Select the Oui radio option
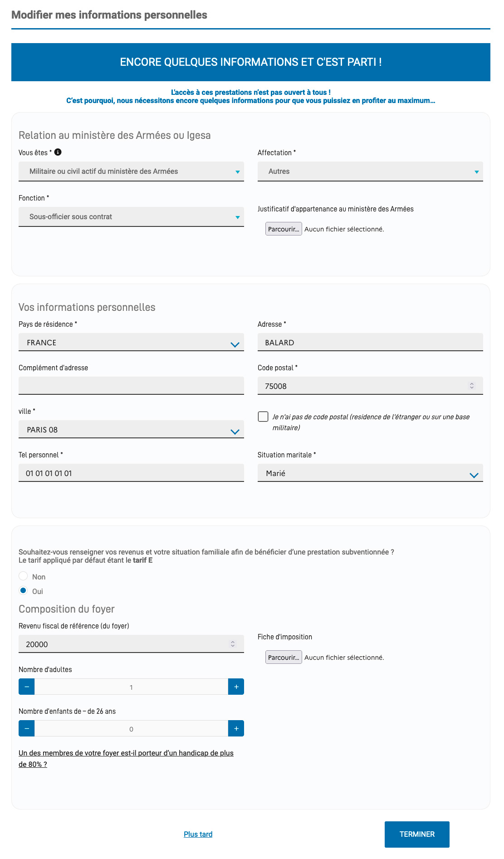The height and width of the screenshot is (859, 504). click(23, 591)
